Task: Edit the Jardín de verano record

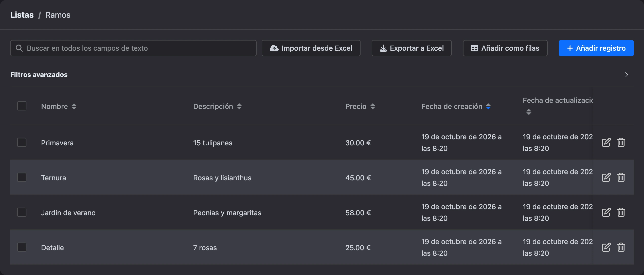Action: click(606, 212)
